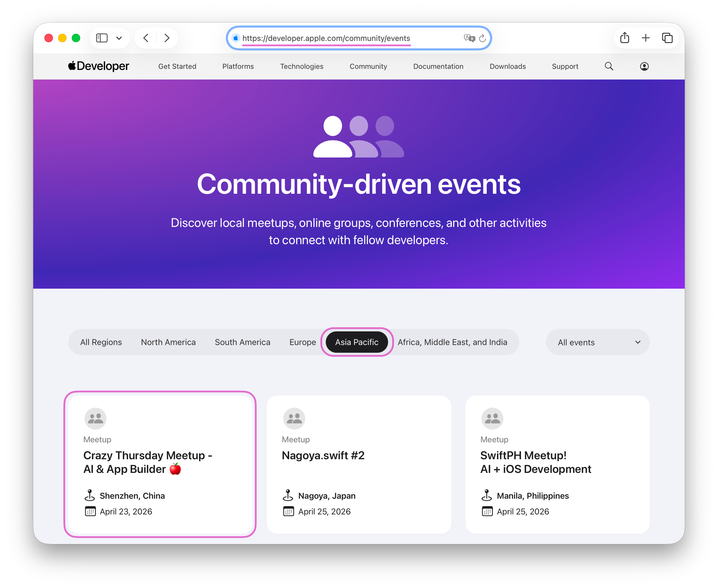The width and height of the screenshot is (718, 588).
Task: Show tab overview icon
Action: coord(667,38)
